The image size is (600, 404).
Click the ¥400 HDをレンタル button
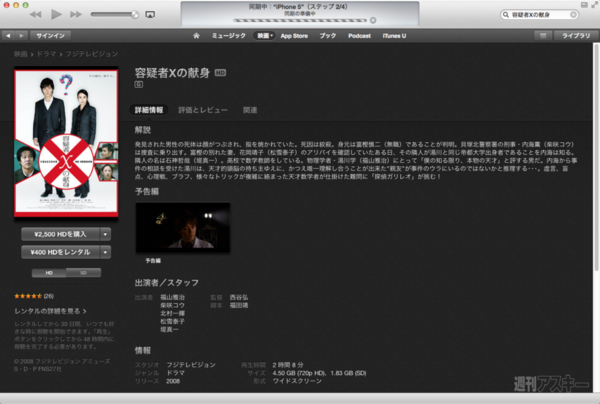tap(60, 252)
